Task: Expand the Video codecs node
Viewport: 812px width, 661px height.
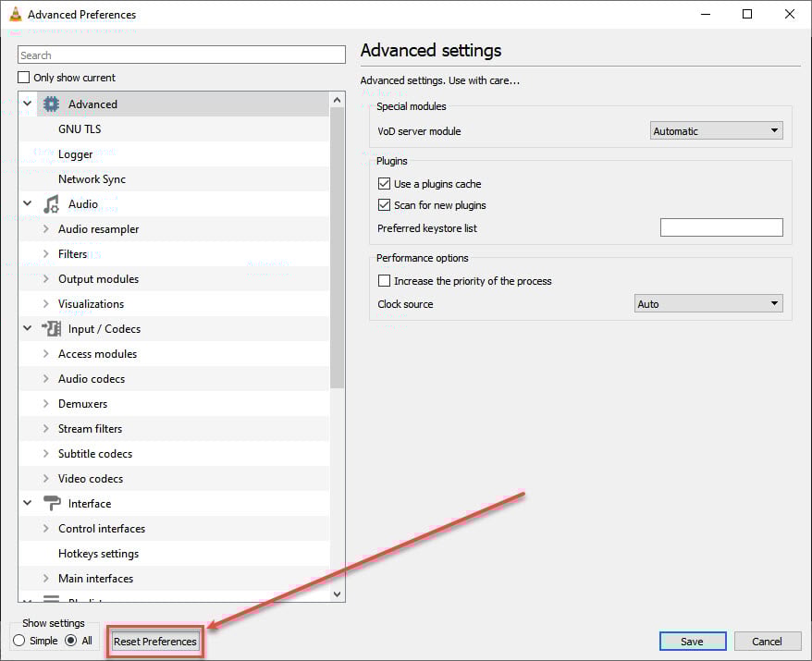Action: pyautogui.click(x=46, y=478)
